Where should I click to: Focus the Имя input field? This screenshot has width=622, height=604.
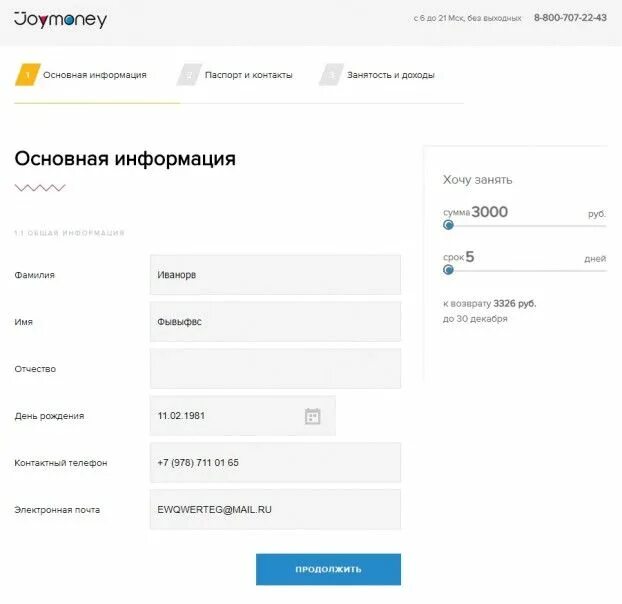click(x=275, y=322)
